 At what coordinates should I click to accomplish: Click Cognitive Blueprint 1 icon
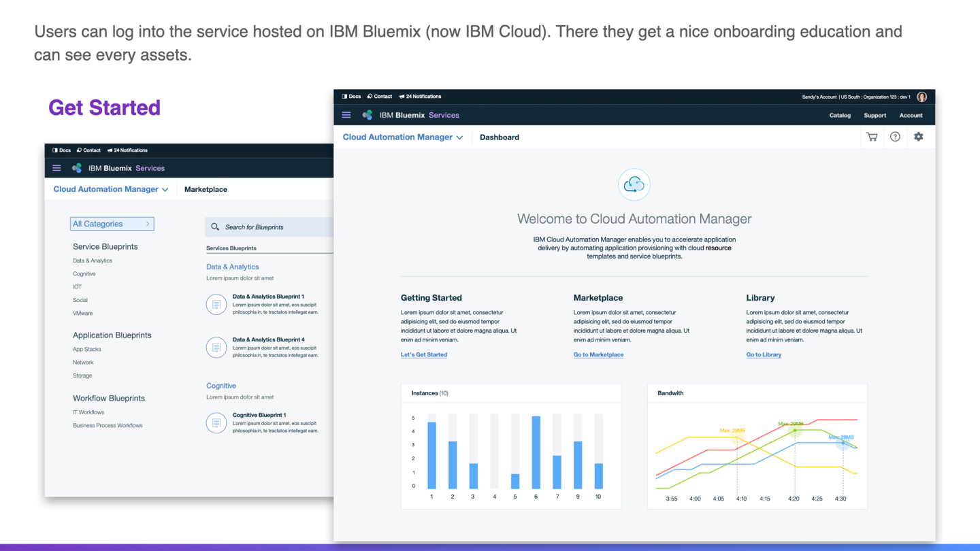coord(216,423)
